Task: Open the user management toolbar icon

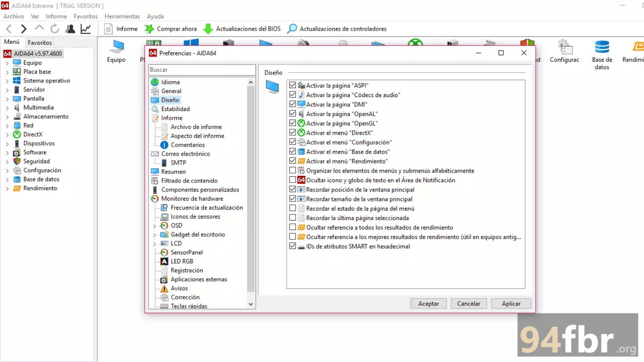Action: point(70,29)
